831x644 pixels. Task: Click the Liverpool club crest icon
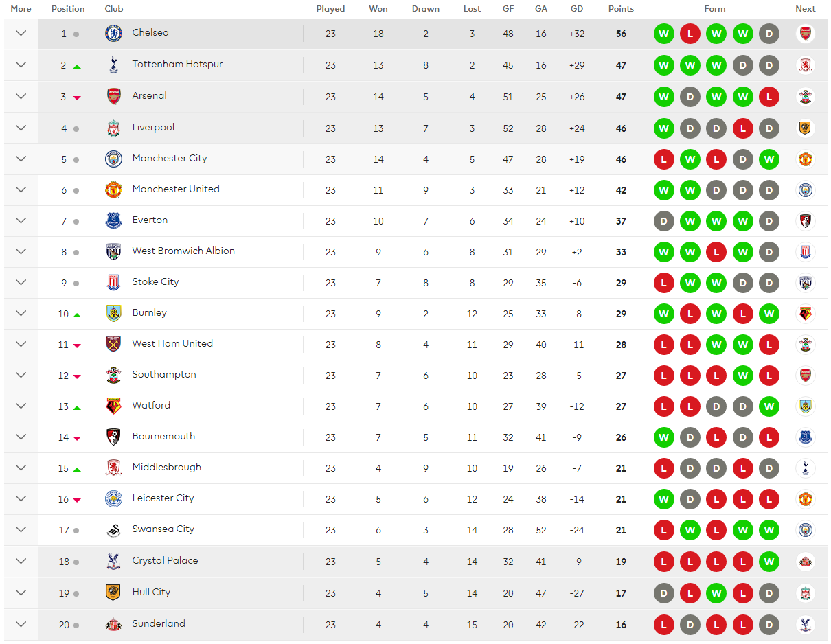[113, 128]
